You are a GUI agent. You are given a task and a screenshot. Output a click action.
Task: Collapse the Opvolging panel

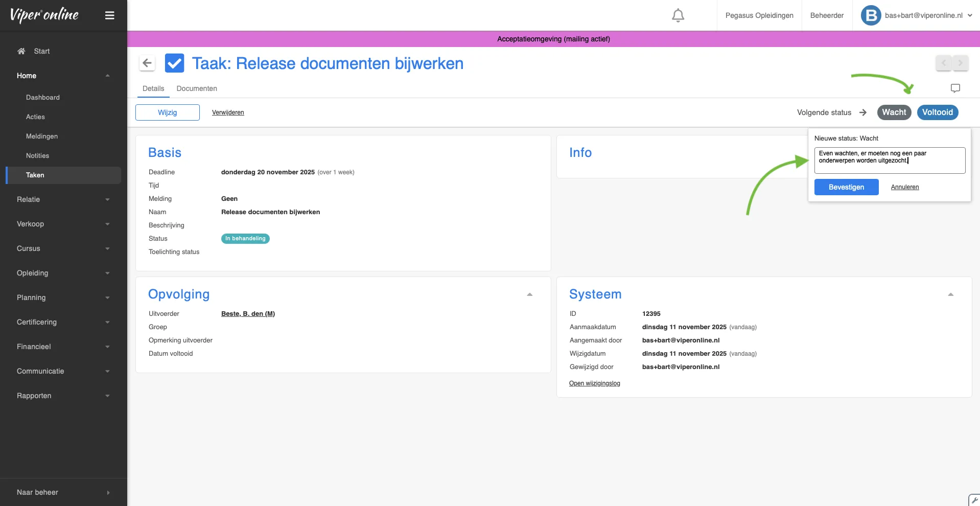pos(529,294)
